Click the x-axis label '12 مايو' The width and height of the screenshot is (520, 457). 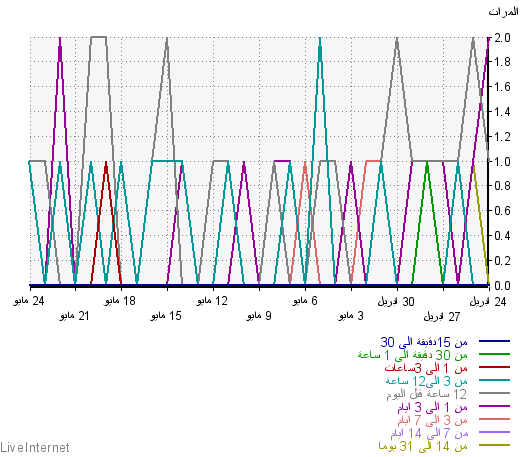212,301
